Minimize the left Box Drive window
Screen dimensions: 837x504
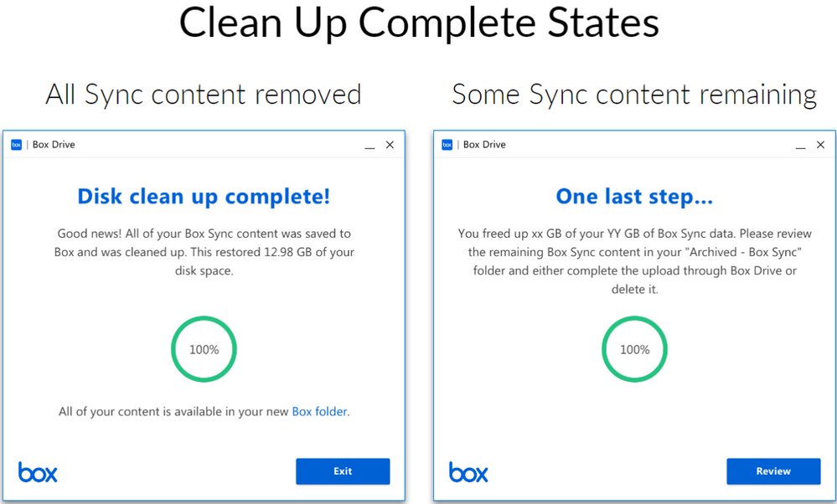click(369, 145)
